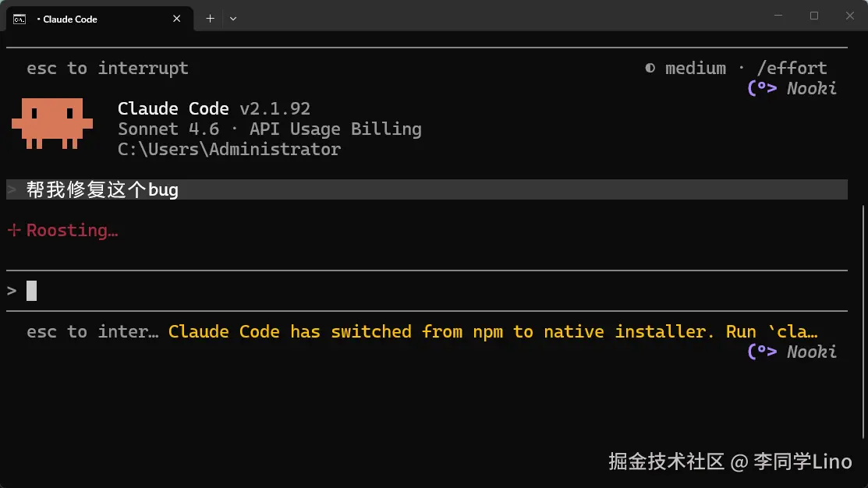Close the Claude Code tab

point(177,19)
